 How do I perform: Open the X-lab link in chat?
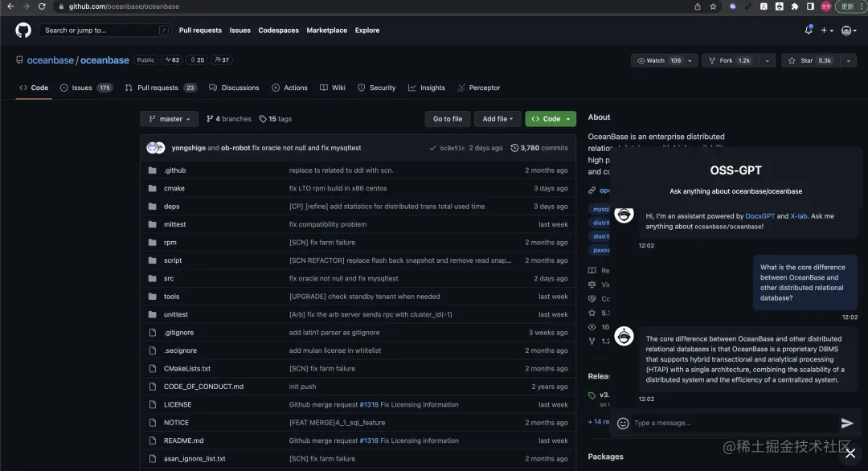point(798,216)
